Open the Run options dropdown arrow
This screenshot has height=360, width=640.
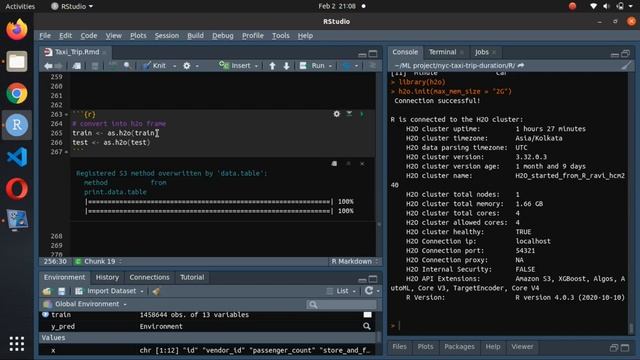pyautogui.click(x=330, y=66)
